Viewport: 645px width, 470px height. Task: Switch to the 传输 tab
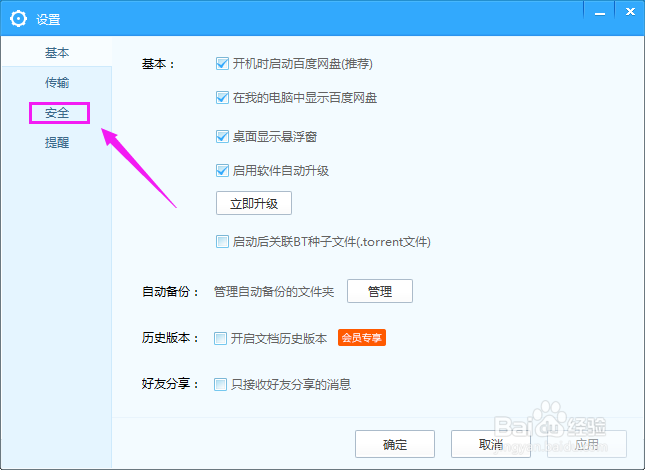(57, 83)
